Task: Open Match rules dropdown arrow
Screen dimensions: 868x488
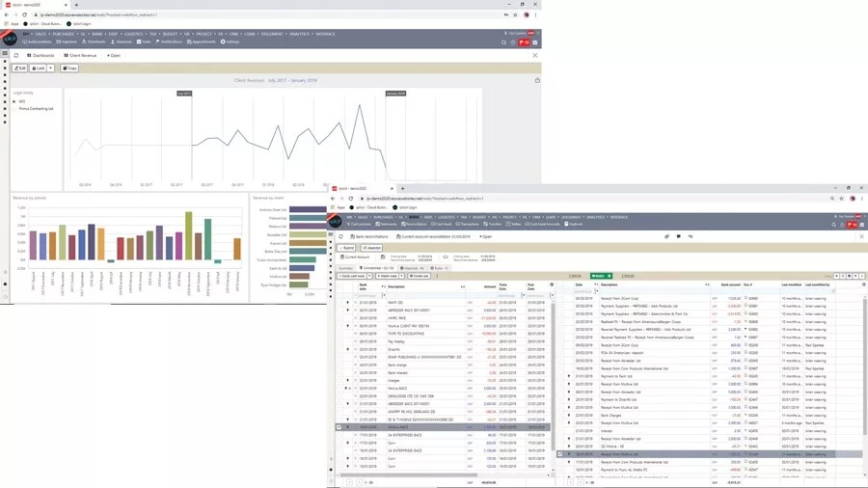Action: pos(401,276)
